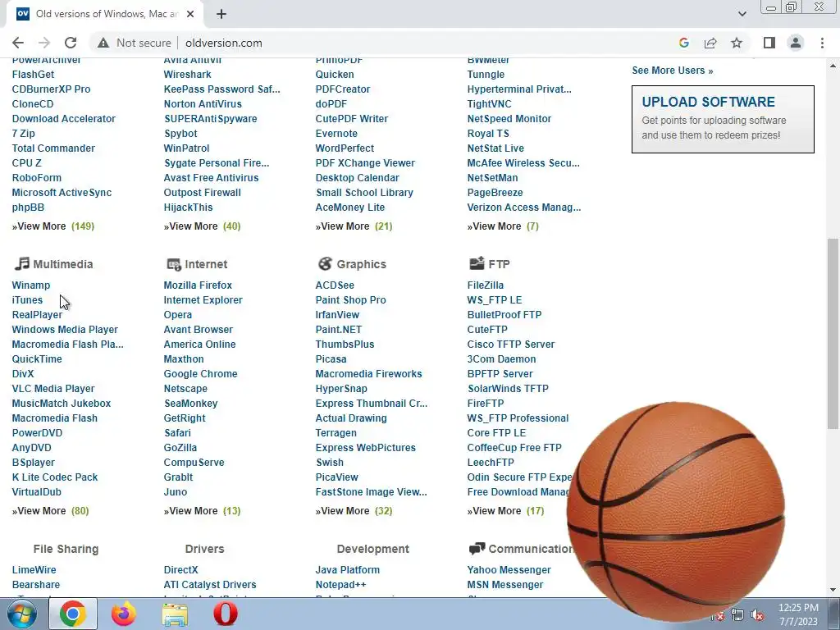Click the page vertical scrollbar thumb

(833, 333)
